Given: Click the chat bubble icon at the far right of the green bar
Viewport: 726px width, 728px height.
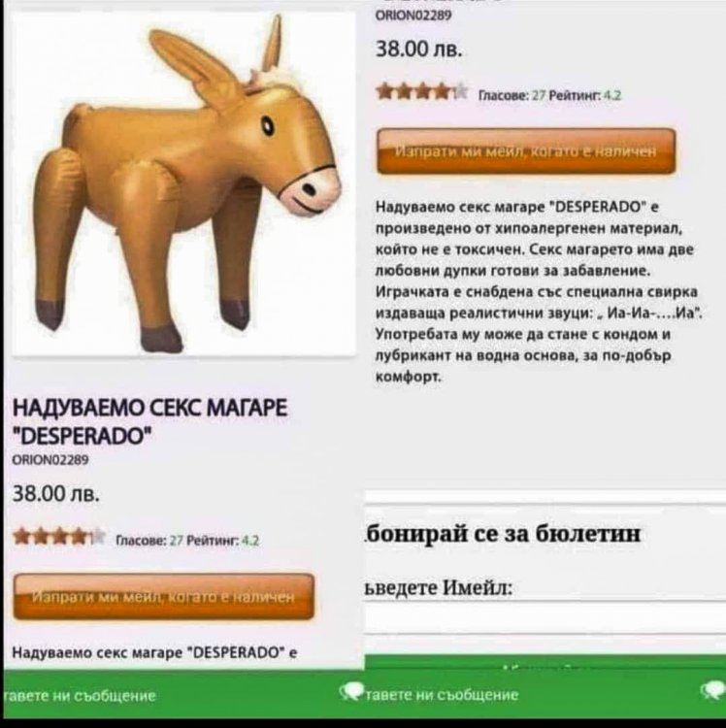Looking at the screenshot, I should coord(715,692).
